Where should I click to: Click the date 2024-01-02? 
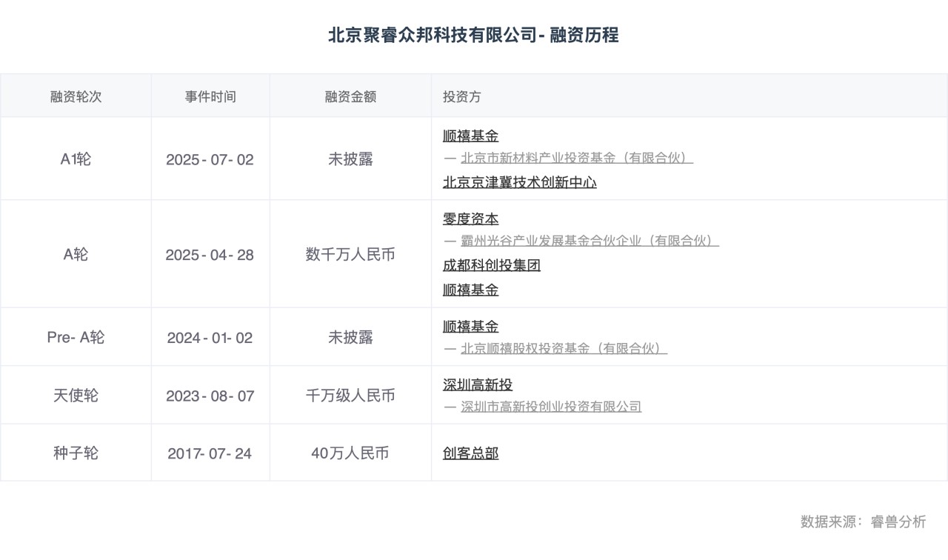pyautogui.click(x=210, y=339)
